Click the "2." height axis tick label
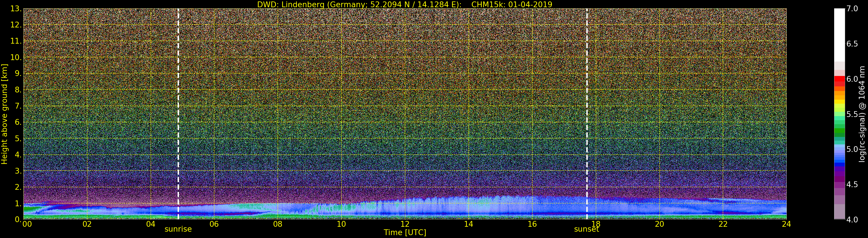Viewport: 868px width, 238px height. (18, 187)
